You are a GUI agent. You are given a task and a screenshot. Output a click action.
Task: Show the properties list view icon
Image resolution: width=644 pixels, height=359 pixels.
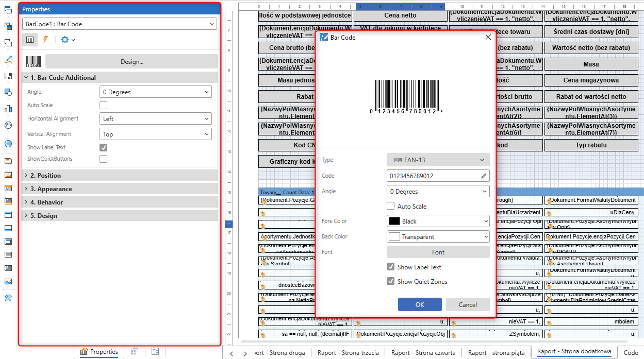[30, 40]
